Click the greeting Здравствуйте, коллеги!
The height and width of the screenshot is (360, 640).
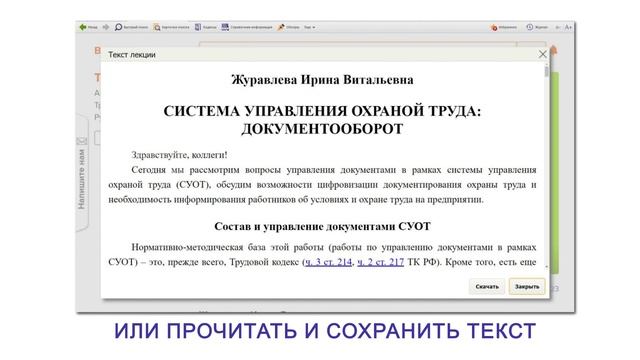(180, 155)
